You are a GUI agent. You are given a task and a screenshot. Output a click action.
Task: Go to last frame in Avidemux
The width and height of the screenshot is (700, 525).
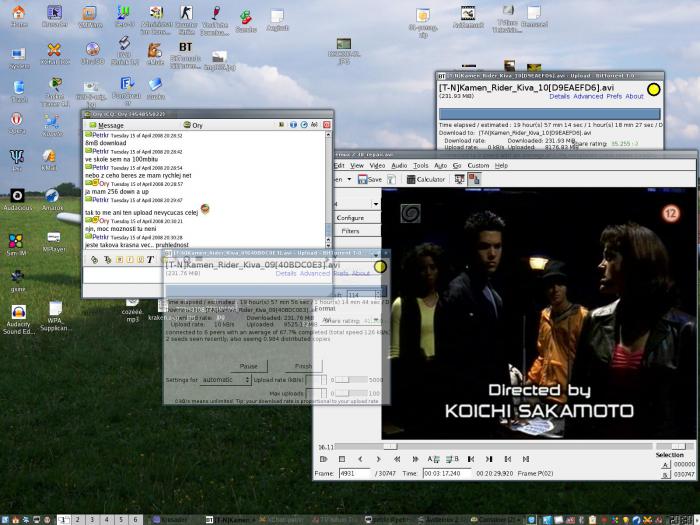tap(526, 459)
